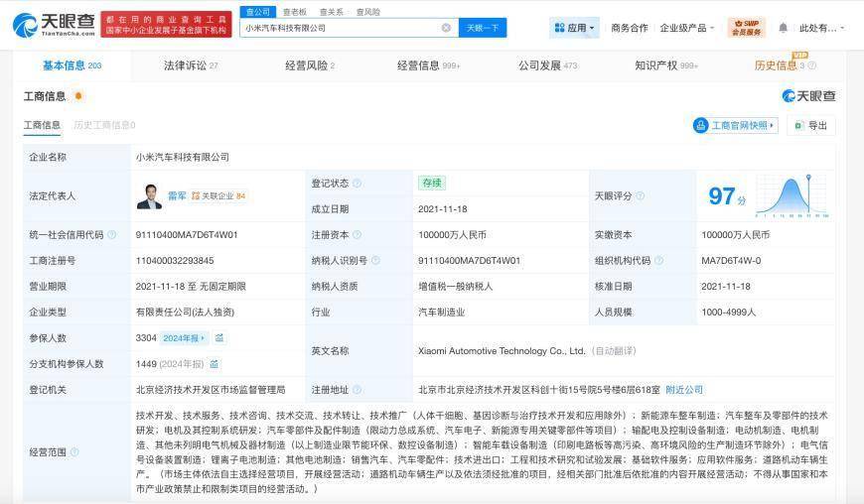Screen dimensions: 864x504
Task: Click the 天眼一下 search button
Action: point(483,28)
